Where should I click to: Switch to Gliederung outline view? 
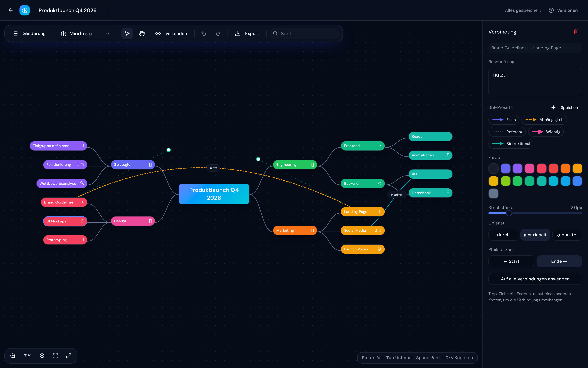[x=29, y=34]
